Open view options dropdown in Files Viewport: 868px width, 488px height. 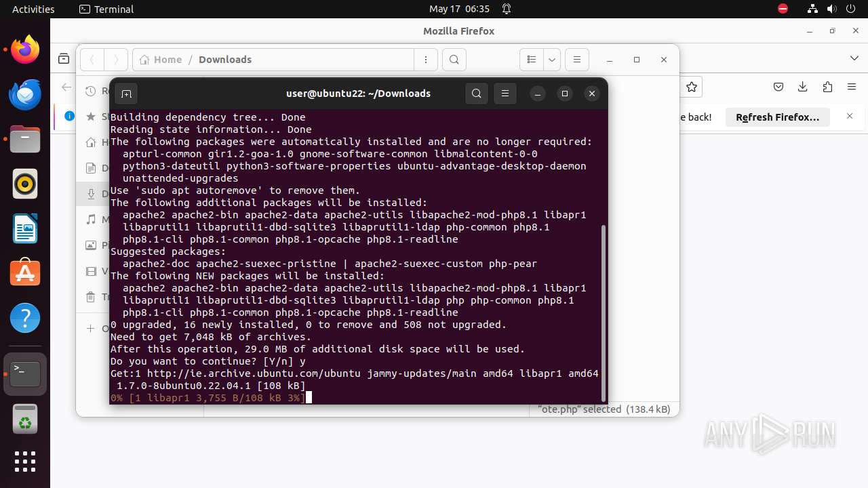point(552,60)
